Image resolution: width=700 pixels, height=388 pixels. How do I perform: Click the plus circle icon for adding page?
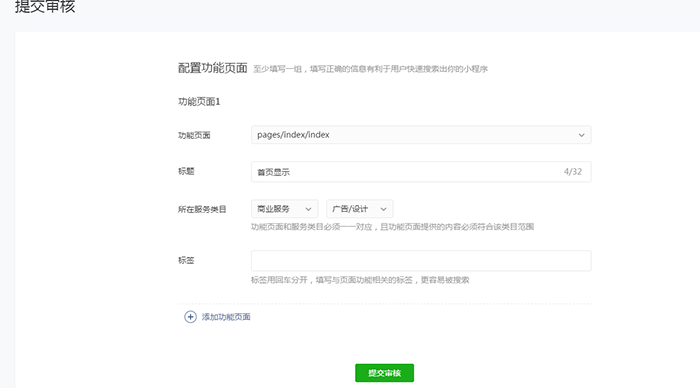pos(190,317)
